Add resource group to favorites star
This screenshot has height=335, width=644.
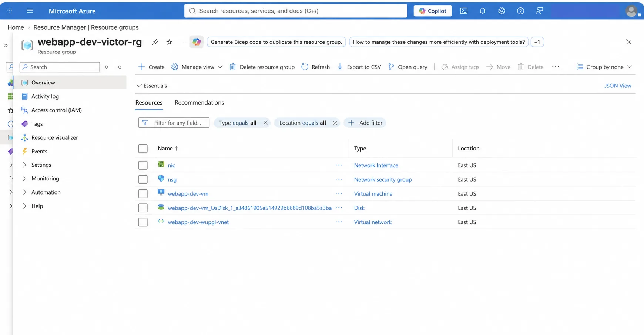[x=169, y=42]
